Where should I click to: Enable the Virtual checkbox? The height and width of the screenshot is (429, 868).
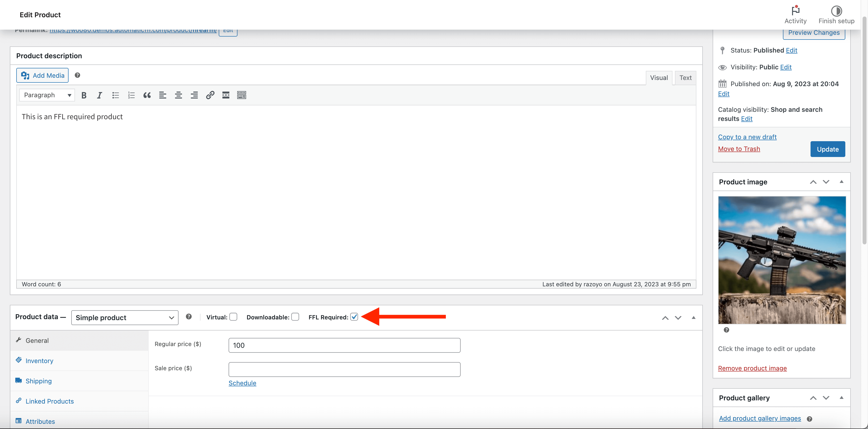pyautogui.click(x=233, y=317)
